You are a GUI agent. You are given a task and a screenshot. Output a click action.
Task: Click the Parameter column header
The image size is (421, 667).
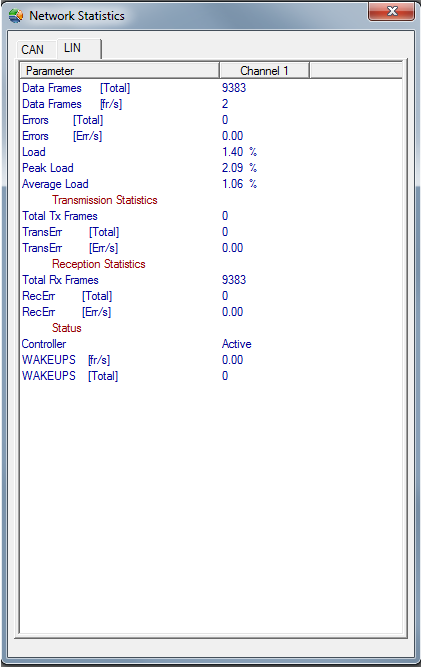point(119,71)
